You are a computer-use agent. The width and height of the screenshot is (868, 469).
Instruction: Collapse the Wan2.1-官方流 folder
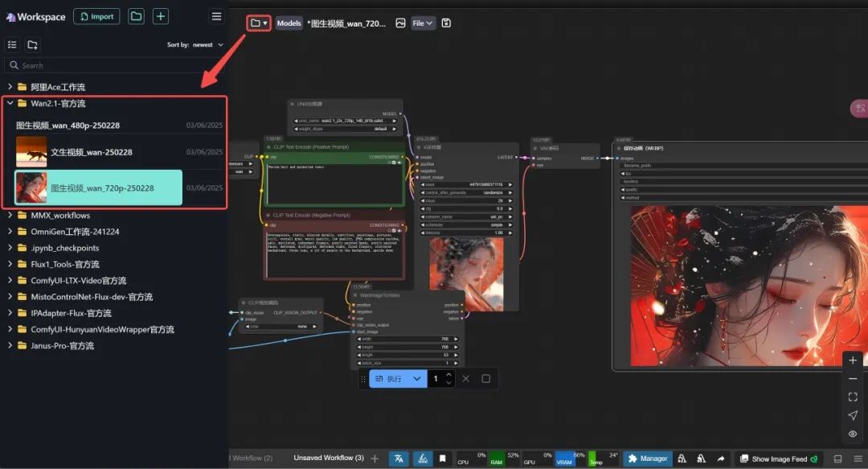click(10, 103)
